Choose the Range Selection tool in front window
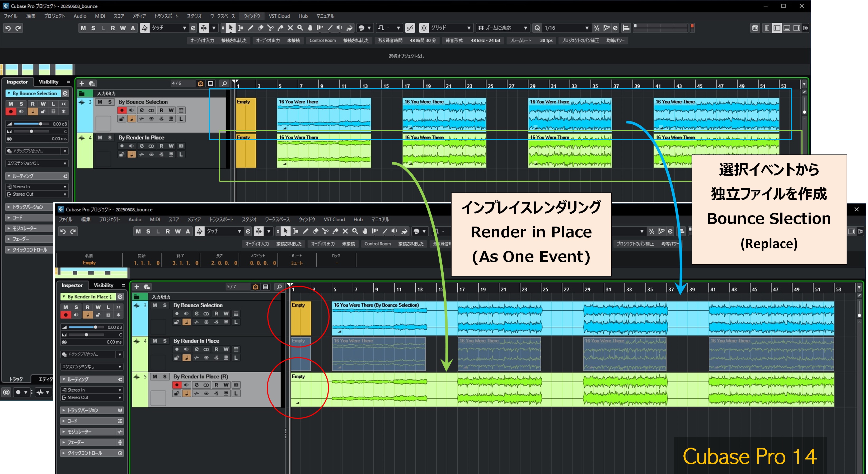The width and height of the screenshot is (868, 474). (x=295, y=231)
